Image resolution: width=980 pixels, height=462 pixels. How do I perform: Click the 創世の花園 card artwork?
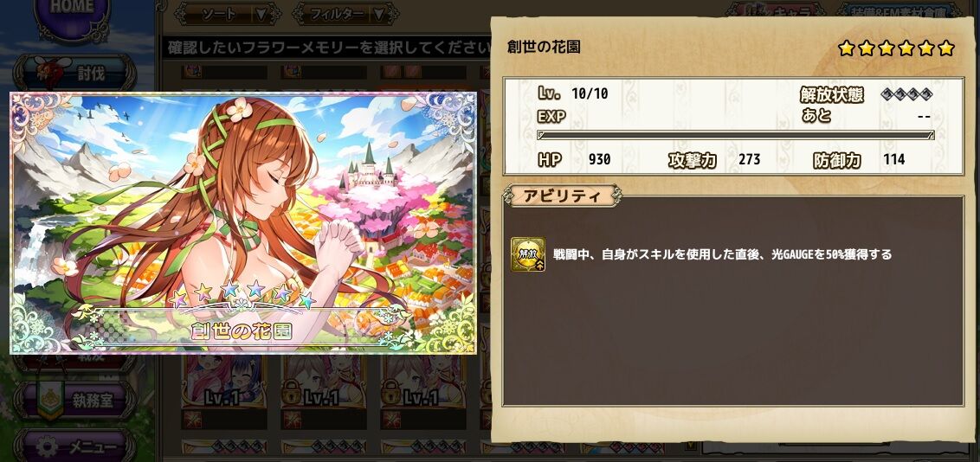tap(243, 223)
